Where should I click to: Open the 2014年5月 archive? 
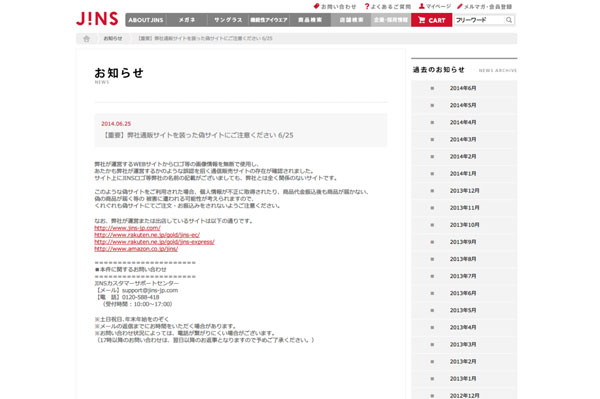[464, 106]
